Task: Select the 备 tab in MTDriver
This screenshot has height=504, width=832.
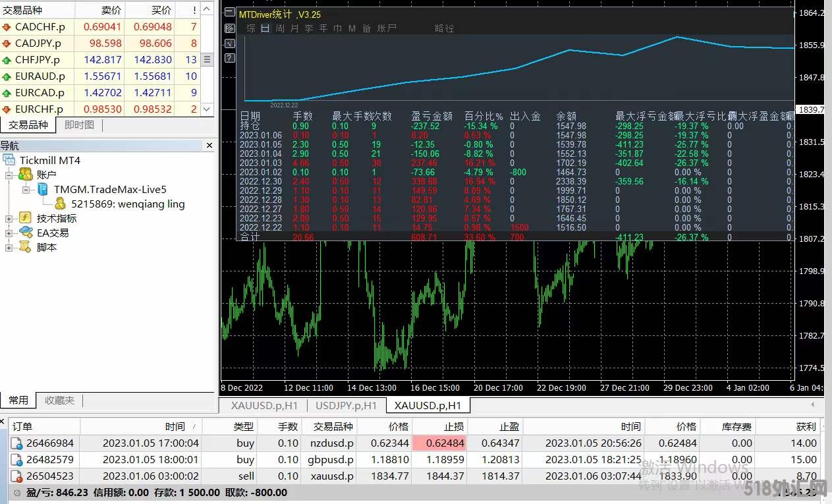Action: [367, 28]
